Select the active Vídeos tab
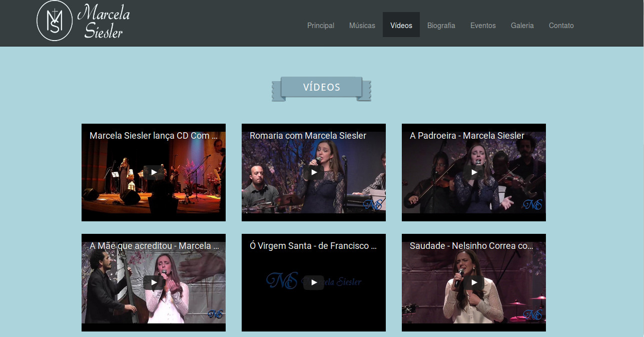The image size is (644, 337). [401, 25]
